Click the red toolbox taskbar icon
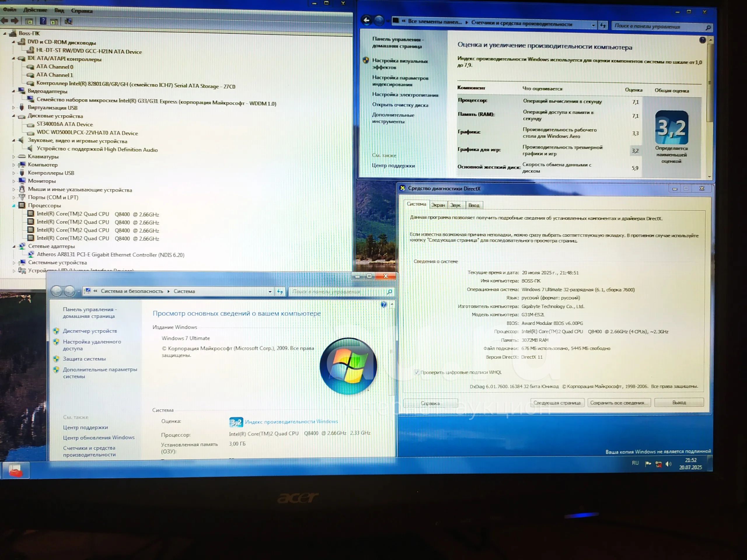The image size is (747, 560). pyautogui.click(x=15, y=470)
